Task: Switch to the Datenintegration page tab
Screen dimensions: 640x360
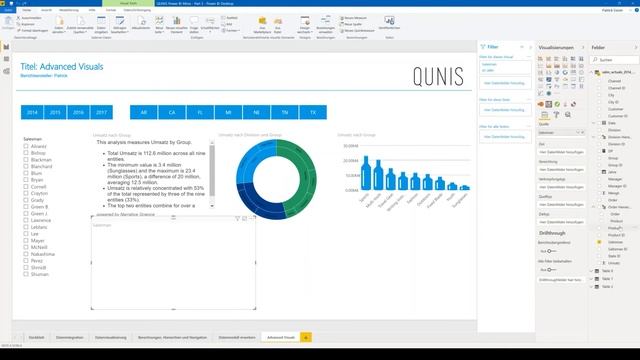Action: 69,338
